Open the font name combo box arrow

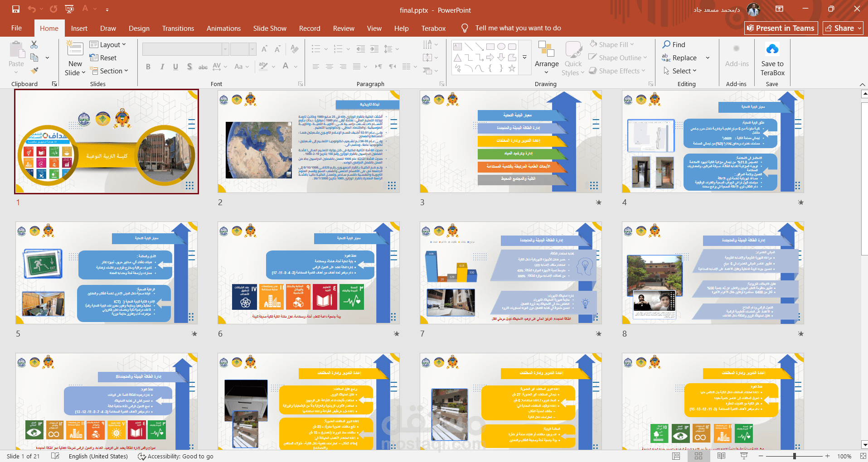225,49
